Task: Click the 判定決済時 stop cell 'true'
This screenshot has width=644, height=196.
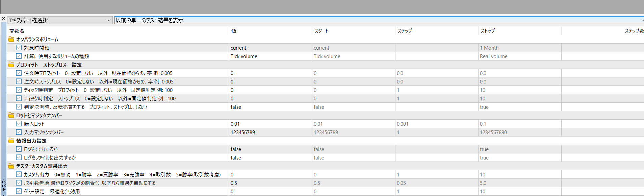Action: pos(520,107)
